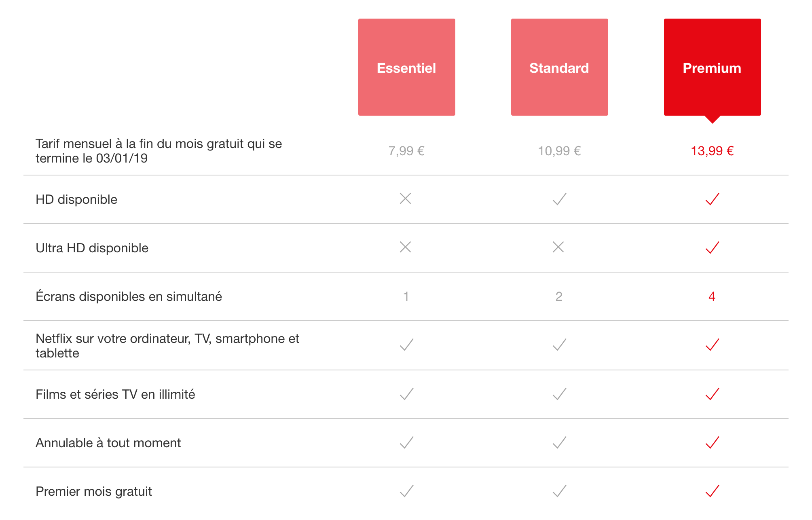812x520 pixels.
Task: Click the 7,99 € Essentiel price
Action: tap(406, 151)
